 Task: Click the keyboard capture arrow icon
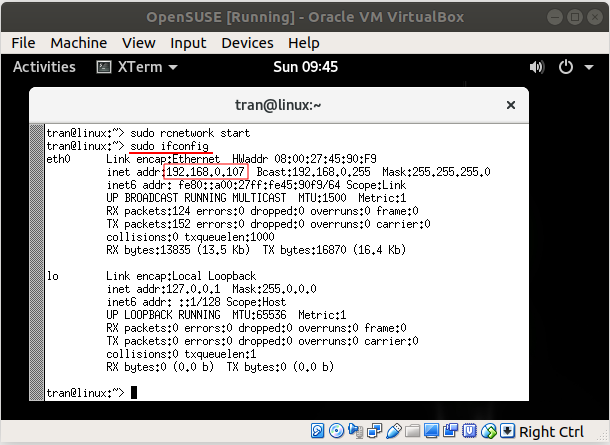pos(507,431)
